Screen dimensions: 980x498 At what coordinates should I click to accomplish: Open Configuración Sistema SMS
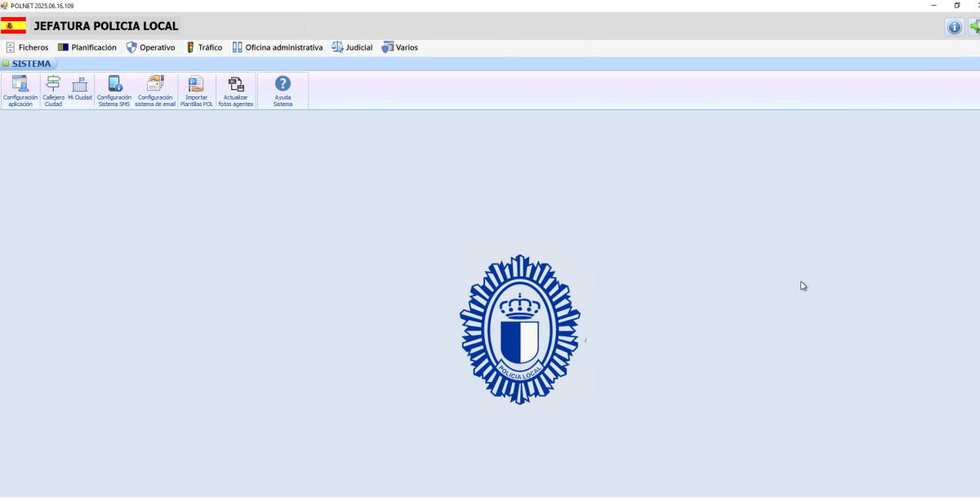114,91
